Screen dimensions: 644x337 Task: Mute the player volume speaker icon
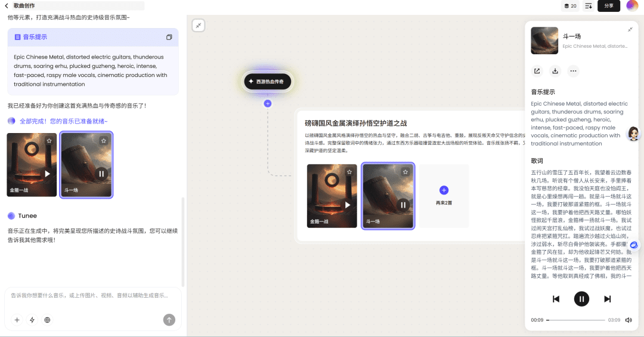[628, 320]
